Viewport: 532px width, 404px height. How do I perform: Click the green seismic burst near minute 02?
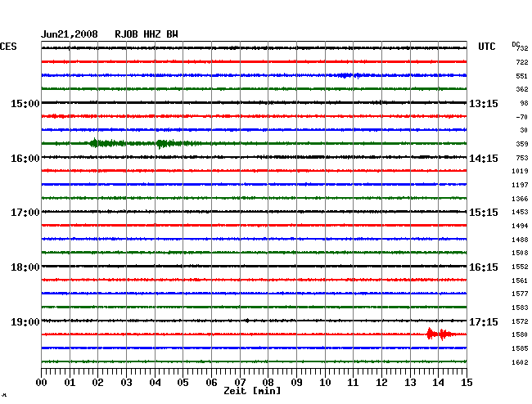[x=107, y=143]
